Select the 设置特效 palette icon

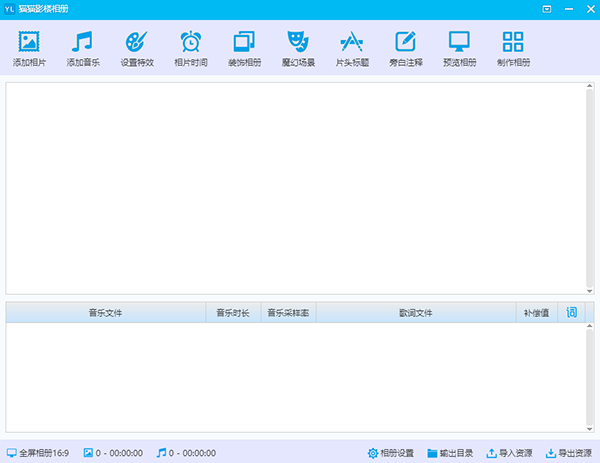[x=136, y=42]
